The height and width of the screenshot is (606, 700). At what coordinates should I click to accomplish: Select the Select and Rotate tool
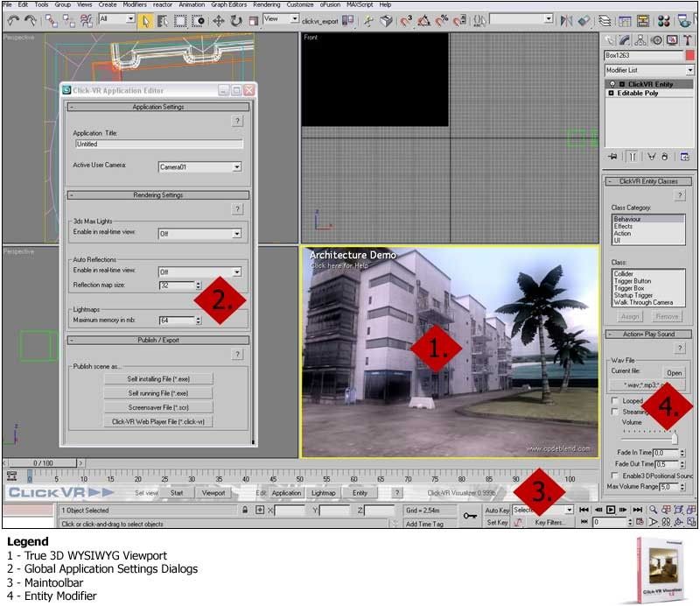(x=234, y=18)
